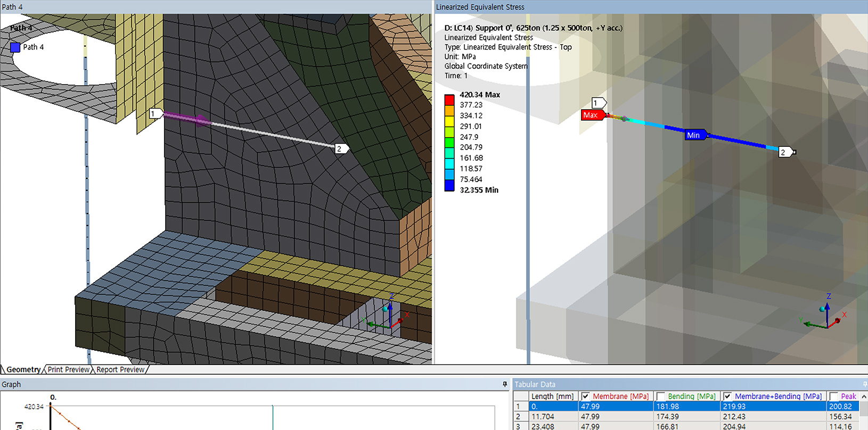Click the 377.23 legend value
Screen dimensions: 868x430
(x=471, y=105)
